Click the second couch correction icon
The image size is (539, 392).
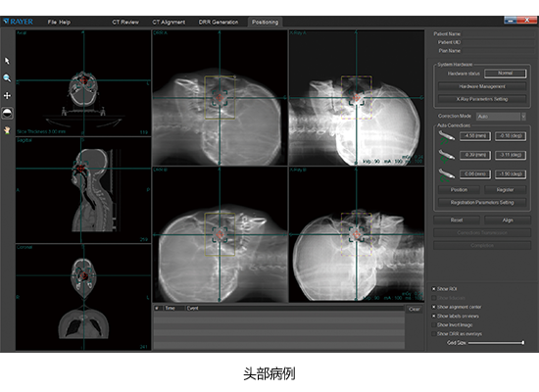coord(447,156)
